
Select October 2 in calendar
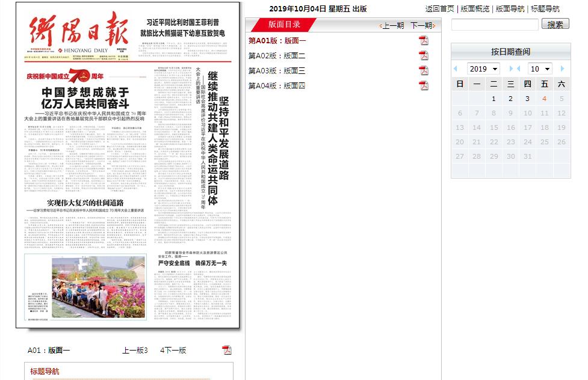[x=510, y=99]
